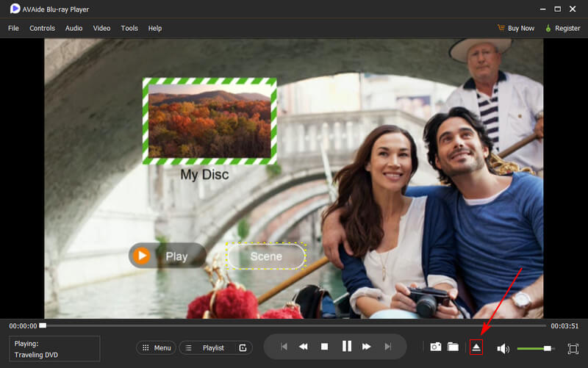Pause the video playback

coord(346,347)
